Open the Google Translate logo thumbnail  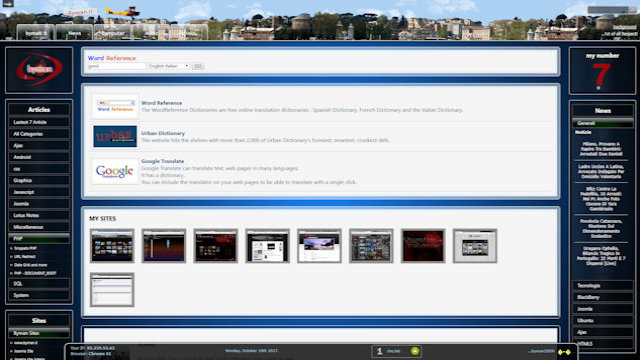pyautogui.click(x=115, y=171)
